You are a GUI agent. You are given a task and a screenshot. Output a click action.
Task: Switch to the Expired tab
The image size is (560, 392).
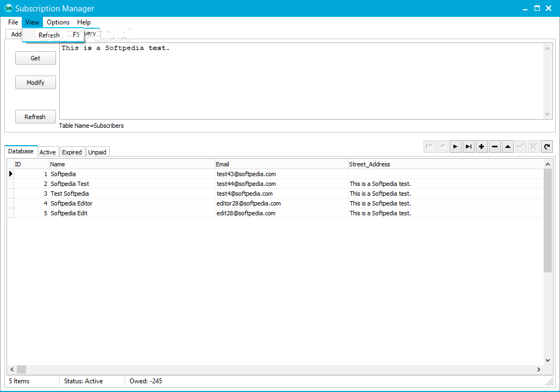(72, 152)
